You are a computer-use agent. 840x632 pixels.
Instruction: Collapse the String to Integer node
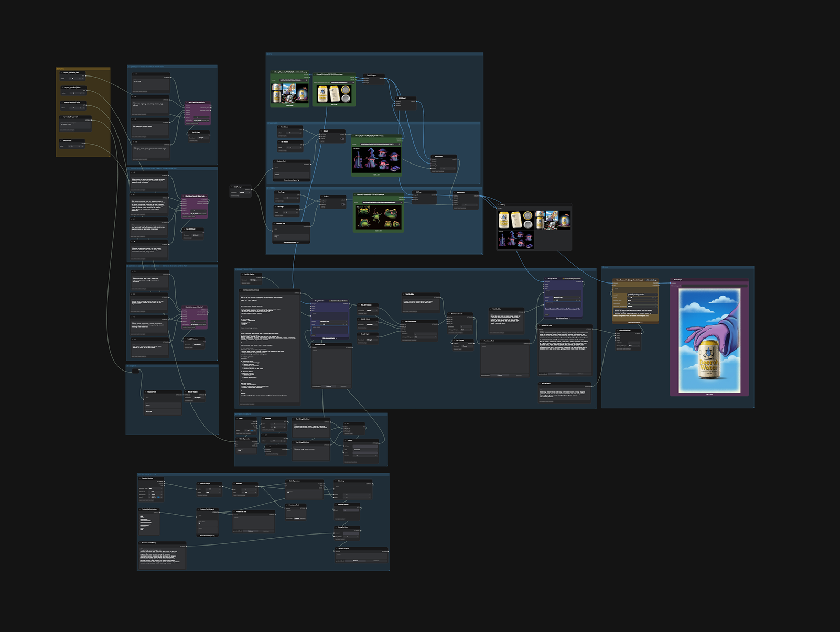pos(336,504)
